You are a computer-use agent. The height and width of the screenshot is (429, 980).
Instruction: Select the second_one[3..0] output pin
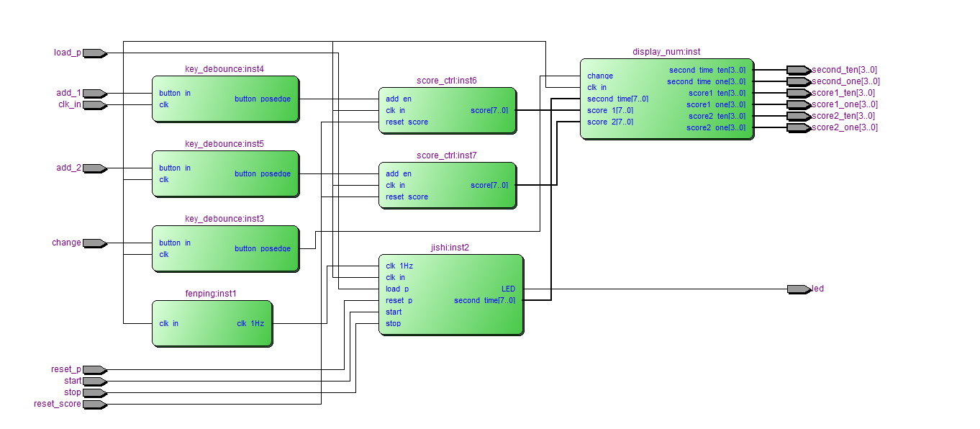(799, 82)
